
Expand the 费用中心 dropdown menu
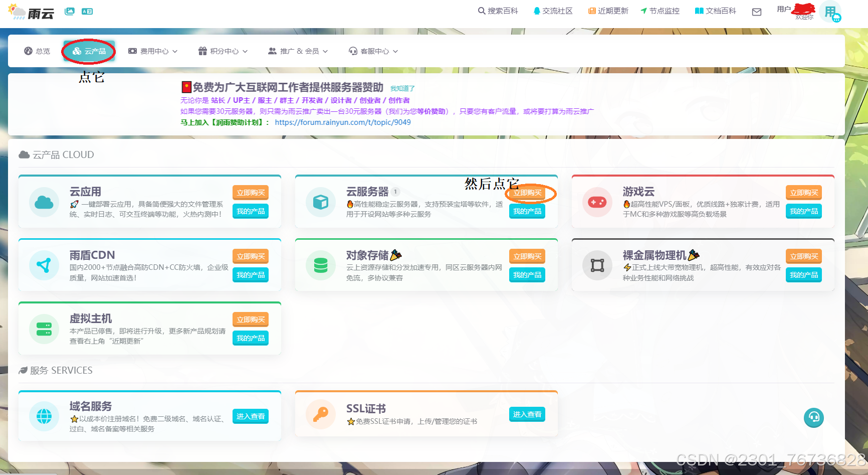[153, 51]
